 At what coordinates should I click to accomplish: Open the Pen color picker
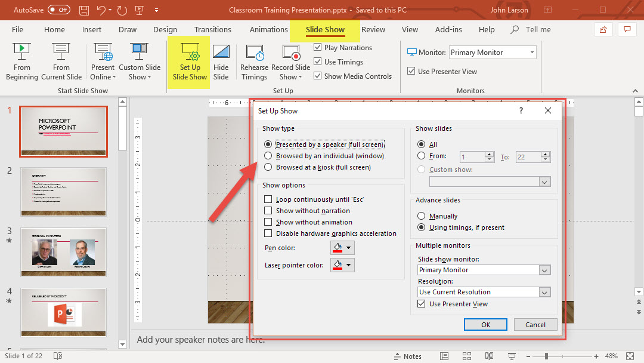click(342, 248)
